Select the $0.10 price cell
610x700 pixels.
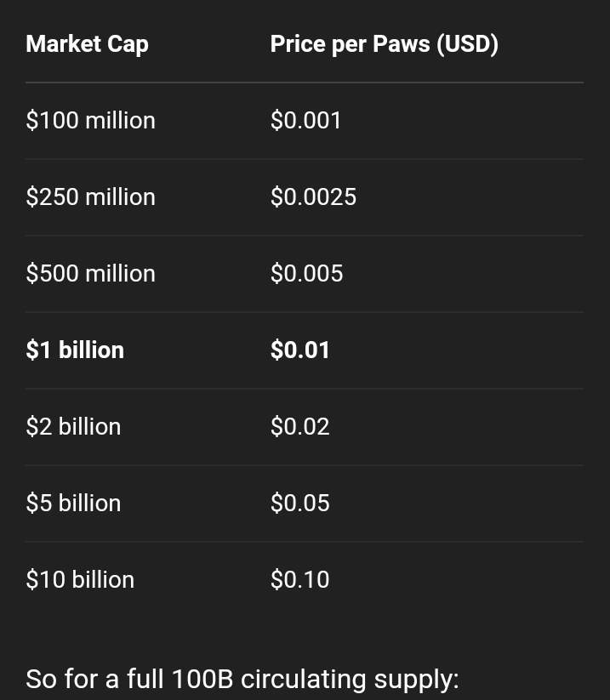(300, 579)
